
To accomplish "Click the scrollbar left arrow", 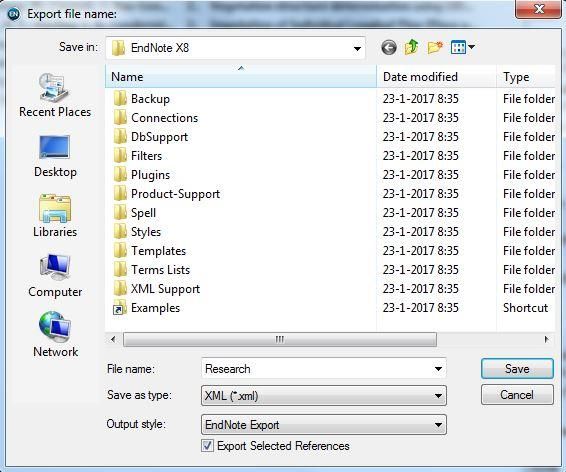I will (113, 340).
